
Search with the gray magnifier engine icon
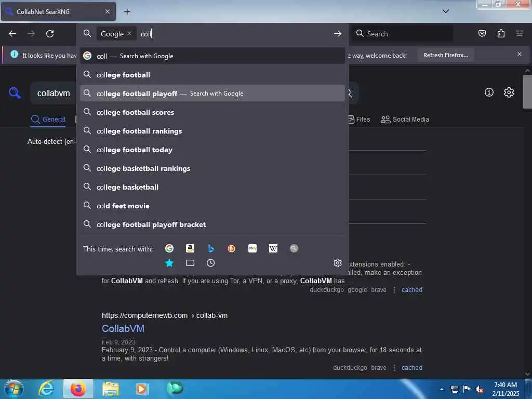294,248
